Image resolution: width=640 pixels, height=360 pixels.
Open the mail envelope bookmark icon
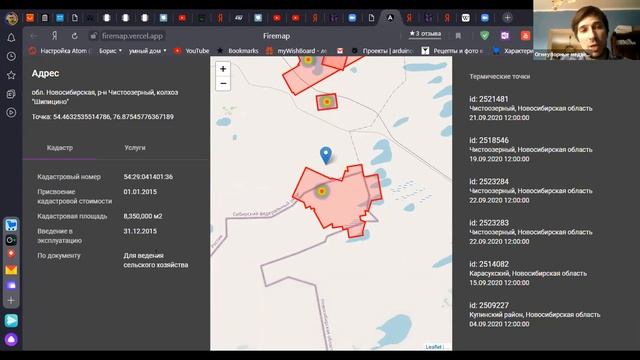point(340,51)
